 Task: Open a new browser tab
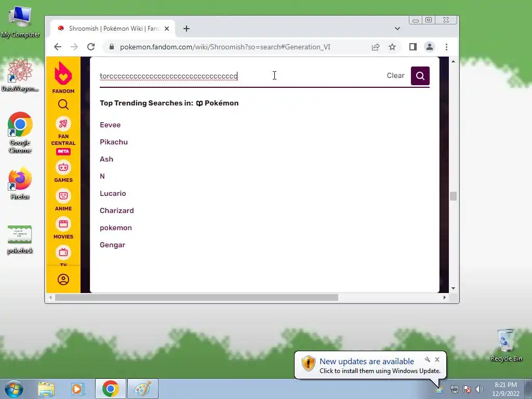(187, 29)
